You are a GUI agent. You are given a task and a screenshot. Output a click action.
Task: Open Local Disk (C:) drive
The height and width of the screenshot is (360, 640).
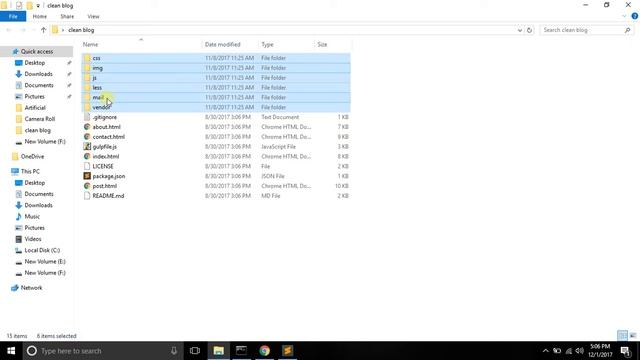(42, 250)
